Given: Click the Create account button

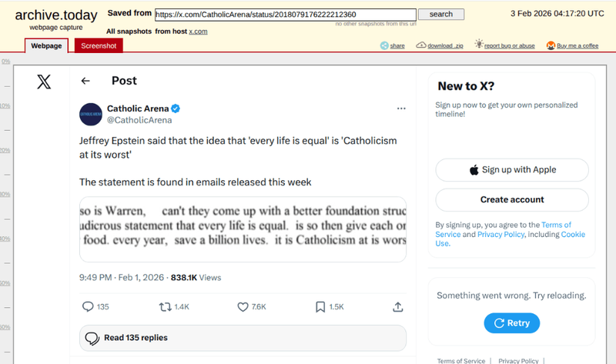Looking at the screenshot, I should (512, 200).
